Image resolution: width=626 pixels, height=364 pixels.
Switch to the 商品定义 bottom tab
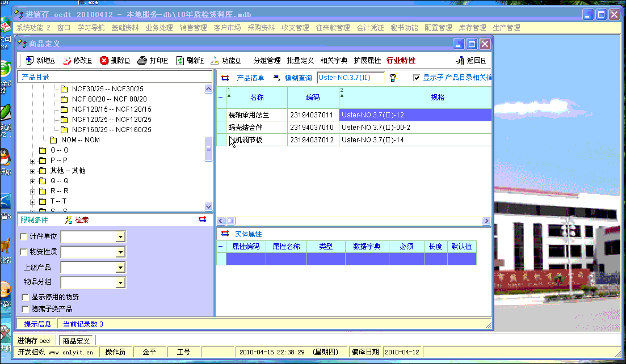point(77,341)
